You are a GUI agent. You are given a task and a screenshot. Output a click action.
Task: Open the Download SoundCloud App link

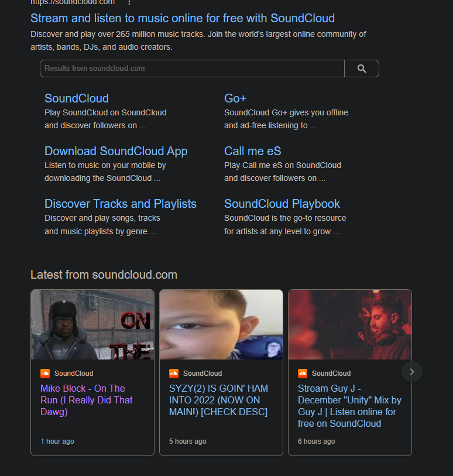(116, 151)
